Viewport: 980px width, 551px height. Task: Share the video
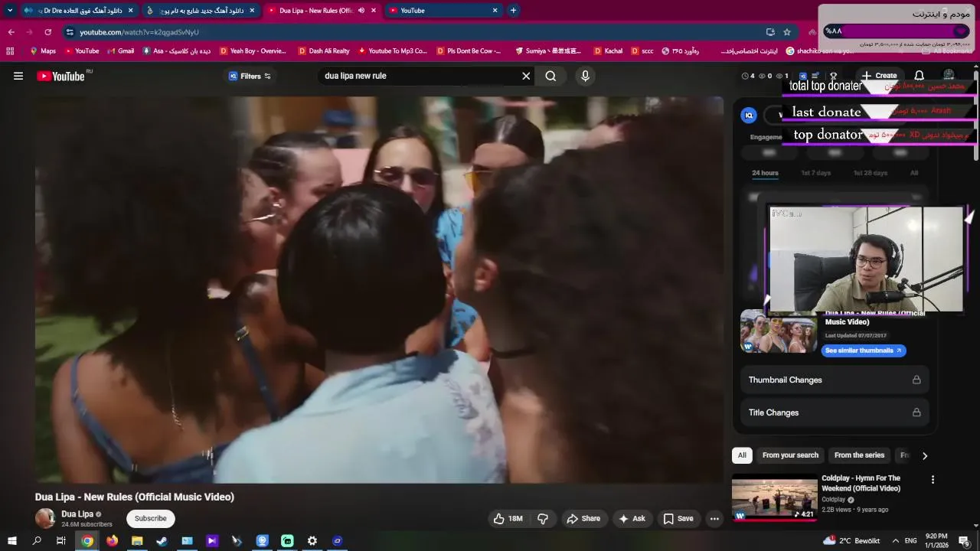[583, 518]
